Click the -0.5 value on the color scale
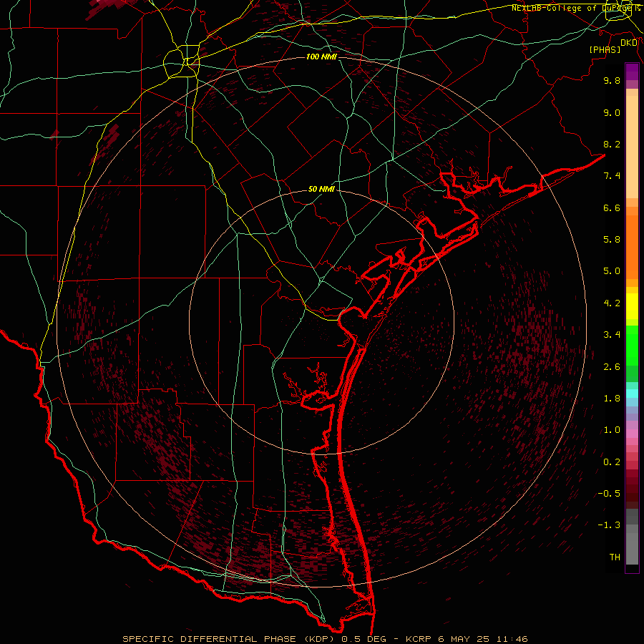 tap(609, 494)
